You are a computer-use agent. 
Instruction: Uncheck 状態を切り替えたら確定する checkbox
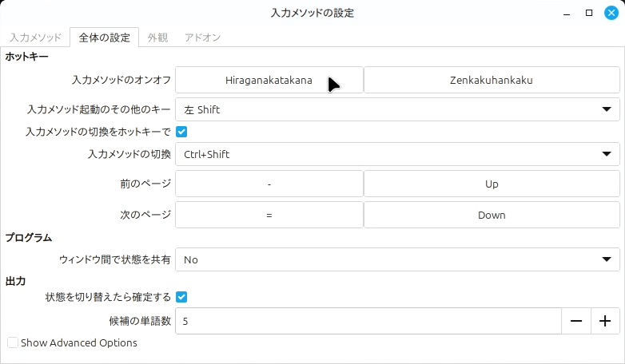click(x=181, y=297)
